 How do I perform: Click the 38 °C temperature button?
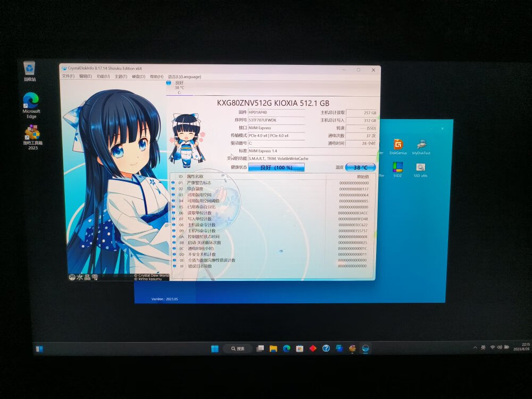click(x=360, y=167)
